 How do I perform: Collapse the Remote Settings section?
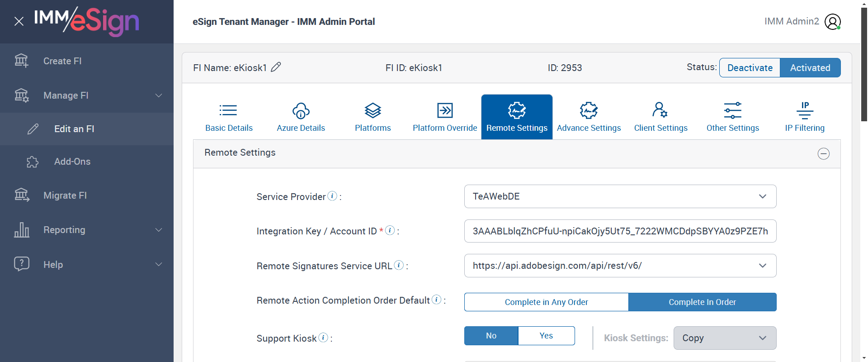(823, 154)
